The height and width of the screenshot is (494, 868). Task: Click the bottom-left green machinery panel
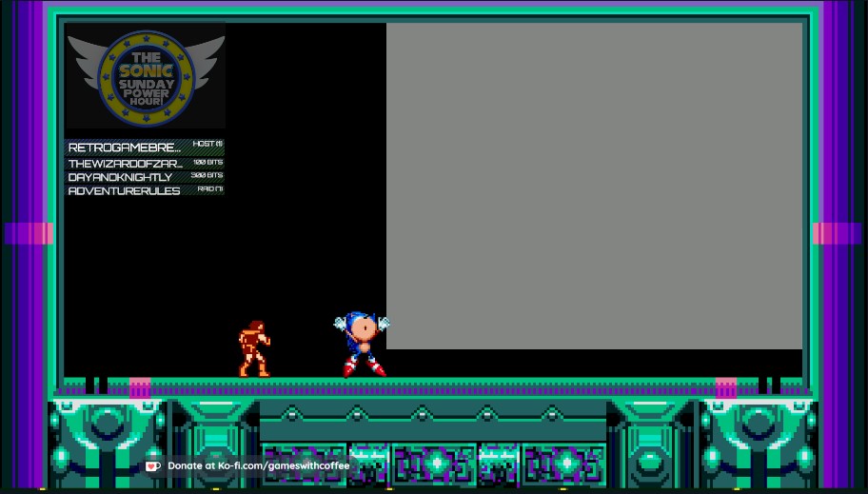108,444
